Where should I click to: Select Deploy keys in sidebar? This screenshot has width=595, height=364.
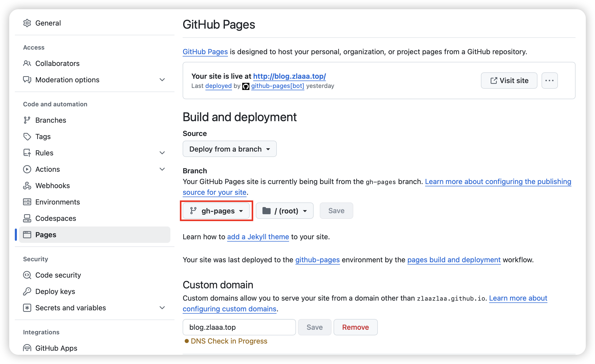click(x=95, y=291)
